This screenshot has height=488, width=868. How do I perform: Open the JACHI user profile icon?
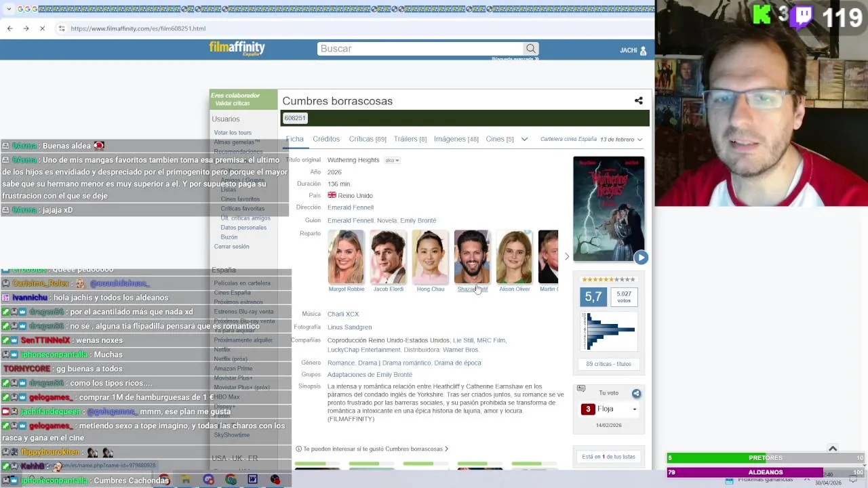pos(643,50)
